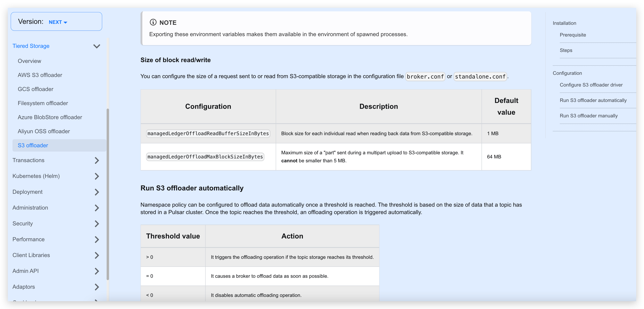This screenshot has height=309, width=644.
Task: Jump to Prerequisite in table of contents
Action: 573,35
